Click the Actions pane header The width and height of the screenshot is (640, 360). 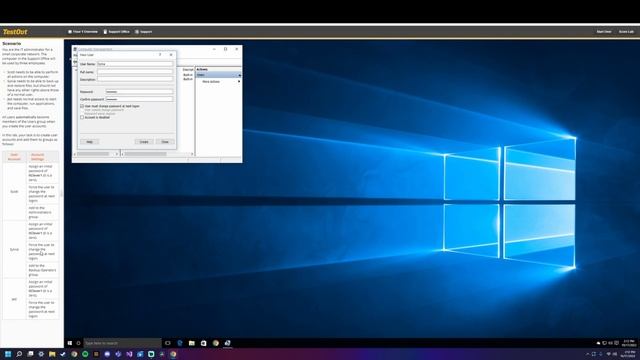pyautogui.click(x=218, y=69)
